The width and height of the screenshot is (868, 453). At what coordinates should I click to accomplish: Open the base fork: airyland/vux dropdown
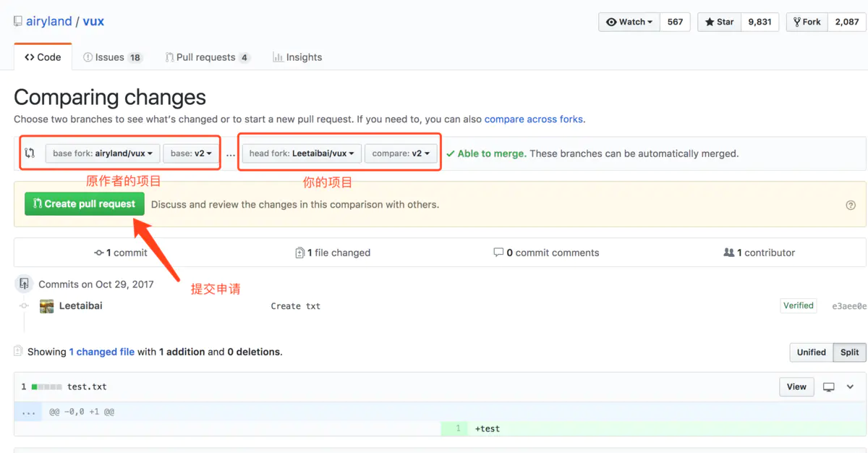(102, 153)
